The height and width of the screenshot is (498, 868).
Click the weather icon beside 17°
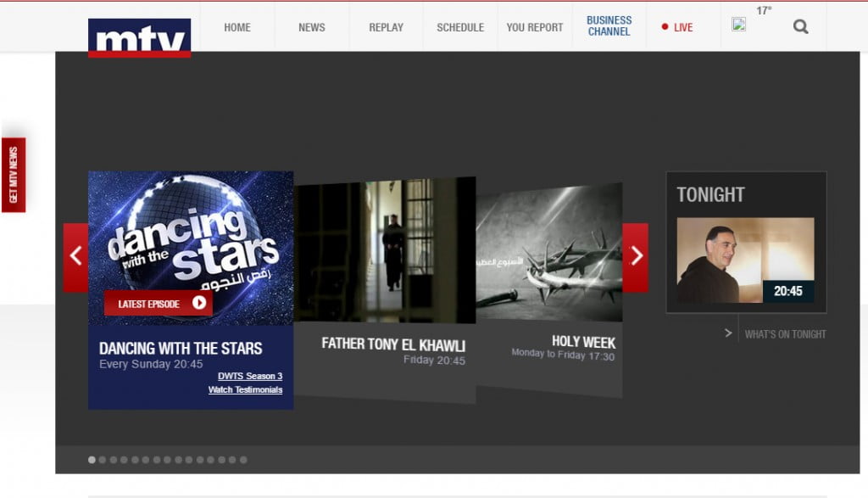click(739, 25)
